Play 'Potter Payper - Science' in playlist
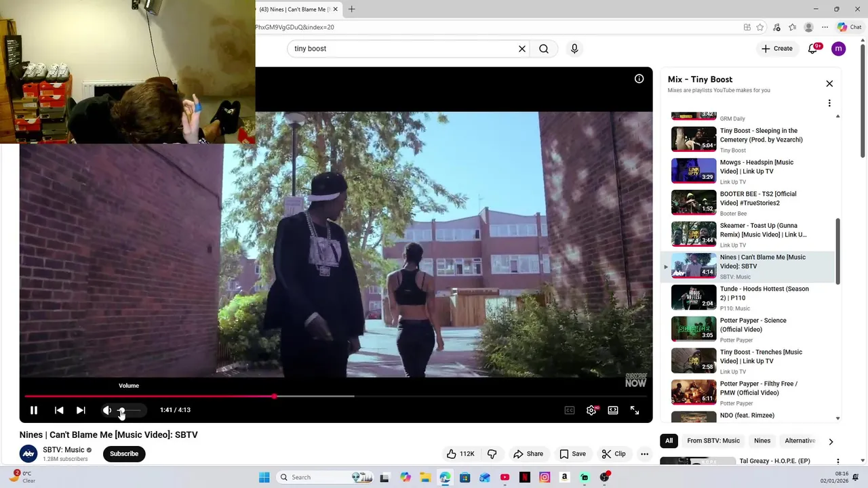Screen dimensions: 868x488 point(749,329)
